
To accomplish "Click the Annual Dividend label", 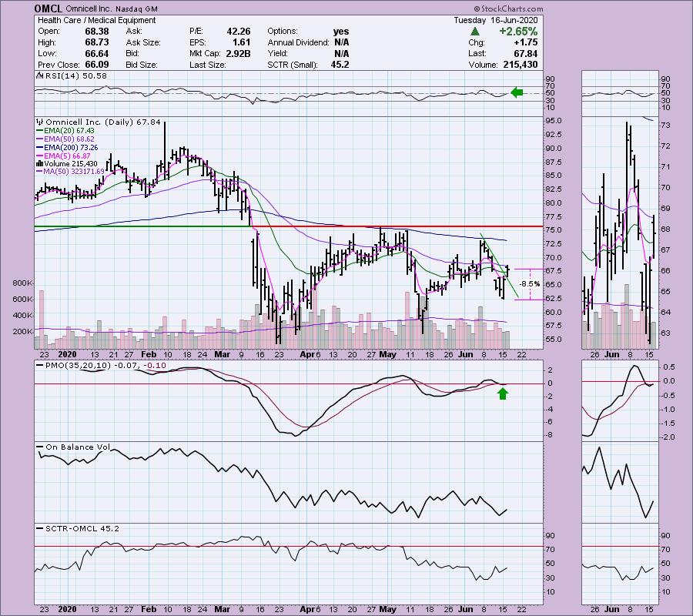I will tap(298, 42).
